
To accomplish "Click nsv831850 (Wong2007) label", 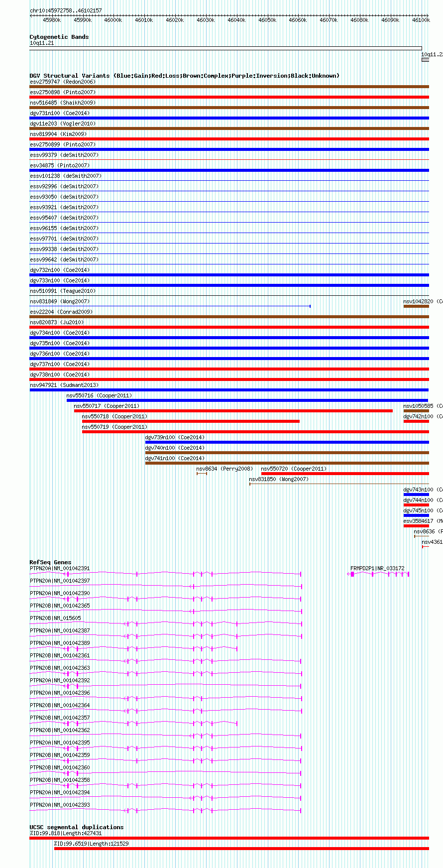I will [x=279, y=479].
